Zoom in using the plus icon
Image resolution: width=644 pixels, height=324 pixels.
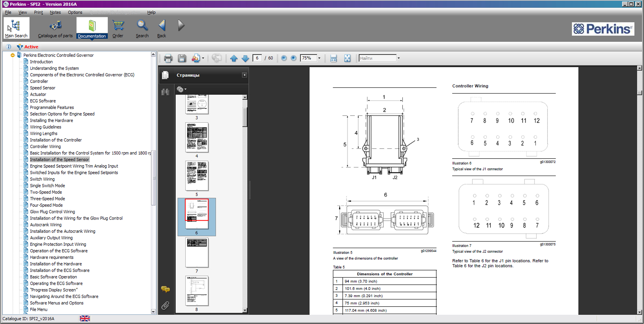(x=293, y=58)
